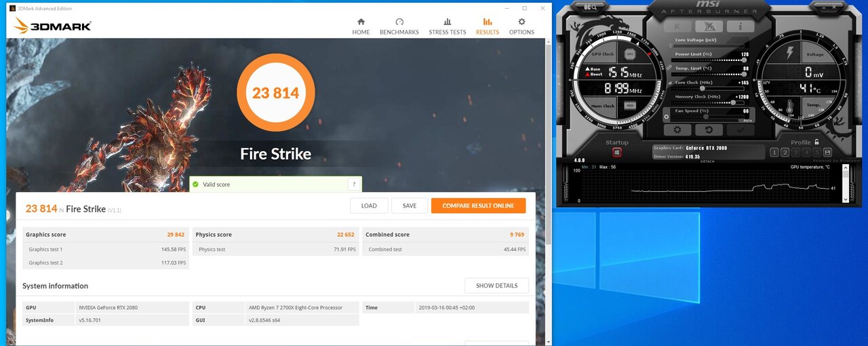The width and height of the screenshot is (868, 346).
Task: Click Graphics test 2 result 117.03 FPS
Action: point(174,263)
